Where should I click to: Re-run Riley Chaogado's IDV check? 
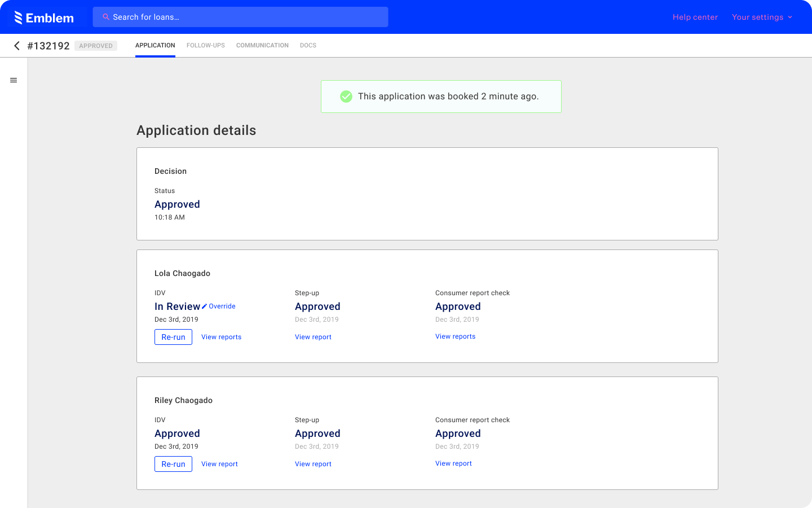(173, 464)
